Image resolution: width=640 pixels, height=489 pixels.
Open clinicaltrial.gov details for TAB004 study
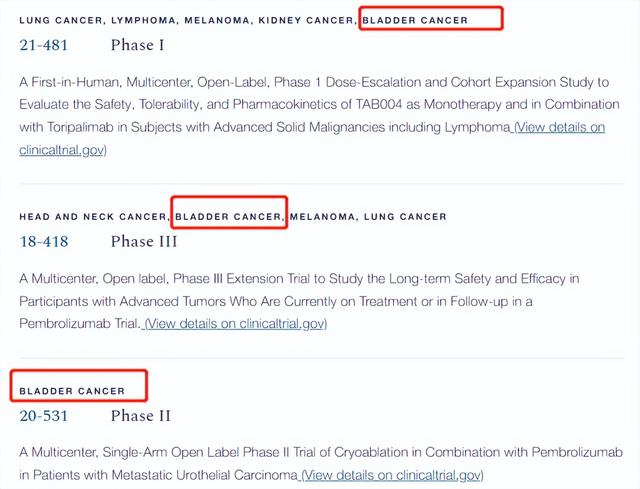pyautogui.click(x=559, y=127)
